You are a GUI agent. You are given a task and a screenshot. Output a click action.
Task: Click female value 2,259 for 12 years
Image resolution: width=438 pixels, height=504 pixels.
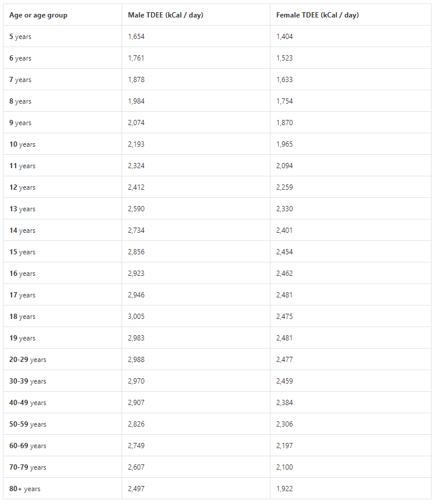click(x=284, y=187)
